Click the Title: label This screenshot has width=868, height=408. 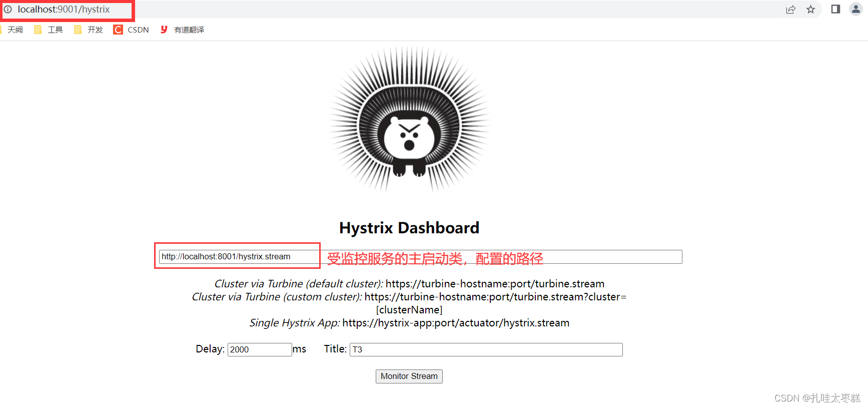click(335, 349)
